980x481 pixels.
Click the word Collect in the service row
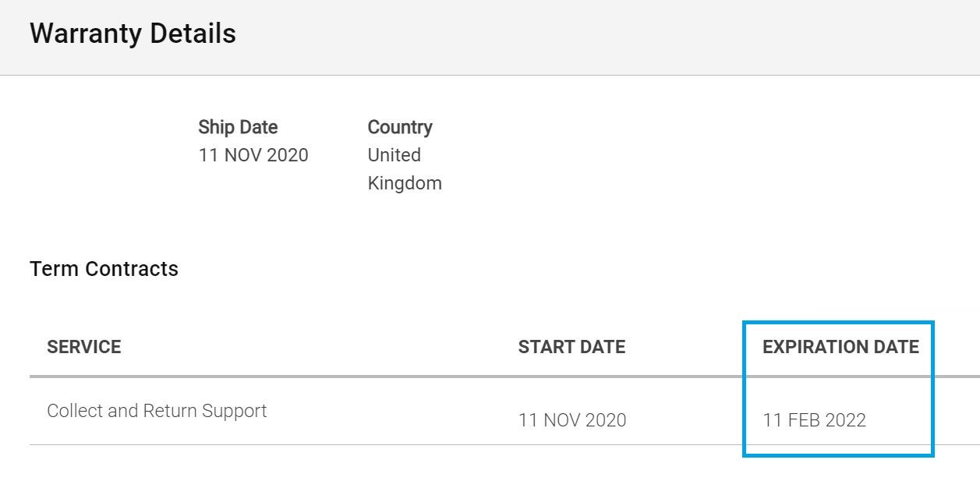[x=75, y=411]
